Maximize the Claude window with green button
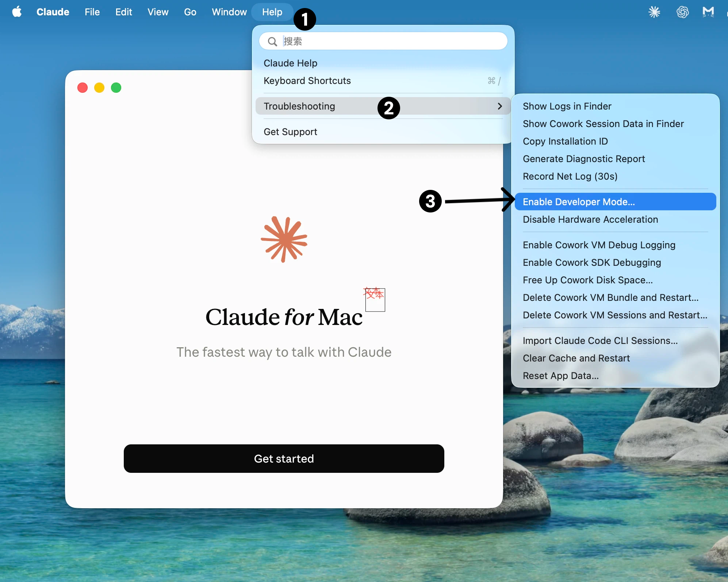Viewport: 728px width, 582px height. [116, 88]
